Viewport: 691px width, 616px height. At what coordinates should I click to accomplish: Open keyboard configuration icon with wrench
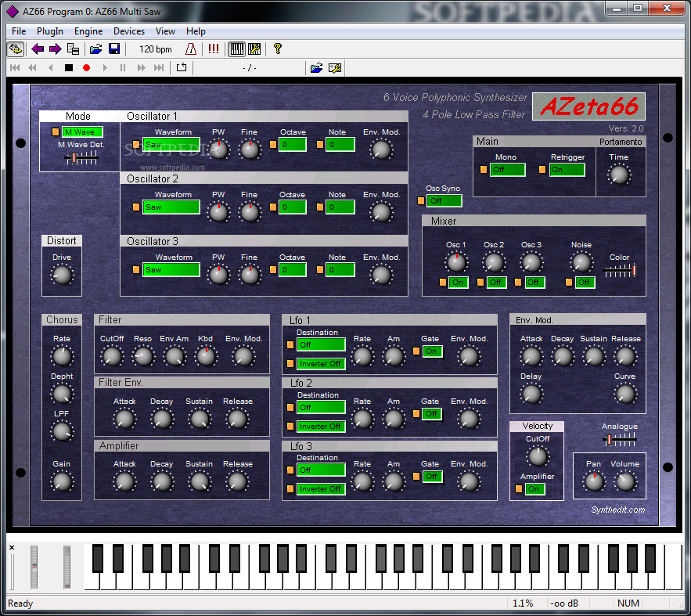pyautogui.click(x=254, y=49)
